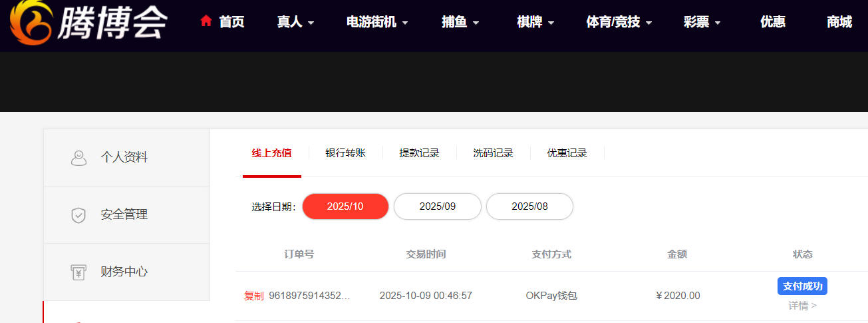This screenshot has height=323, width=868.
Task: Expand the 真人 dropdown menu
Action: coord(295,22)
